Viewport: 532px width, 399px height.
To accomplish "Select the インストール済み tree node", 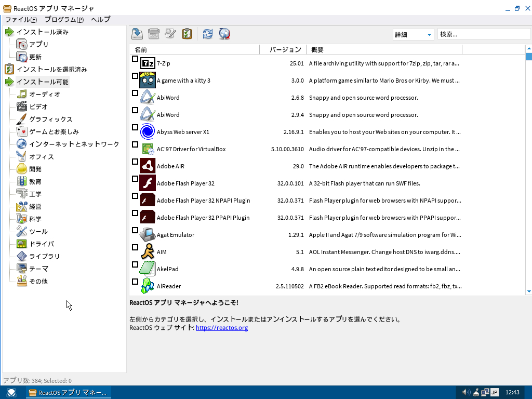I will coord(42,32).
